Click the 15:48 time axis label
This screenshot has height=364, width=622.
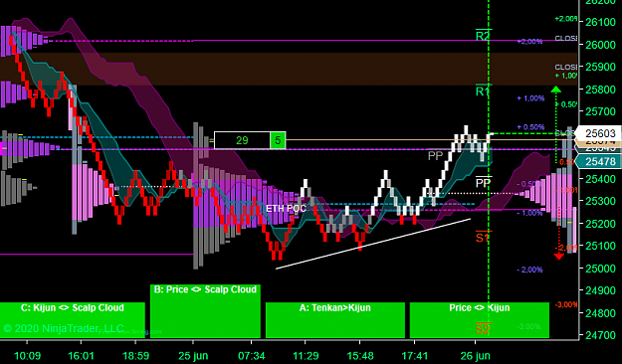coord(360,356)
